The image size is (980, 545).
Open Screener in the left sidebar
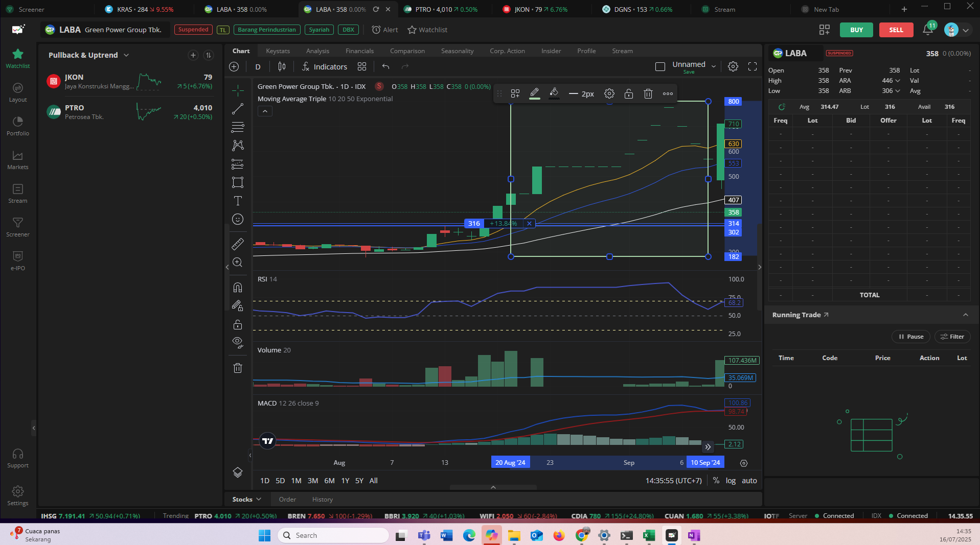(x=18, y=227)
